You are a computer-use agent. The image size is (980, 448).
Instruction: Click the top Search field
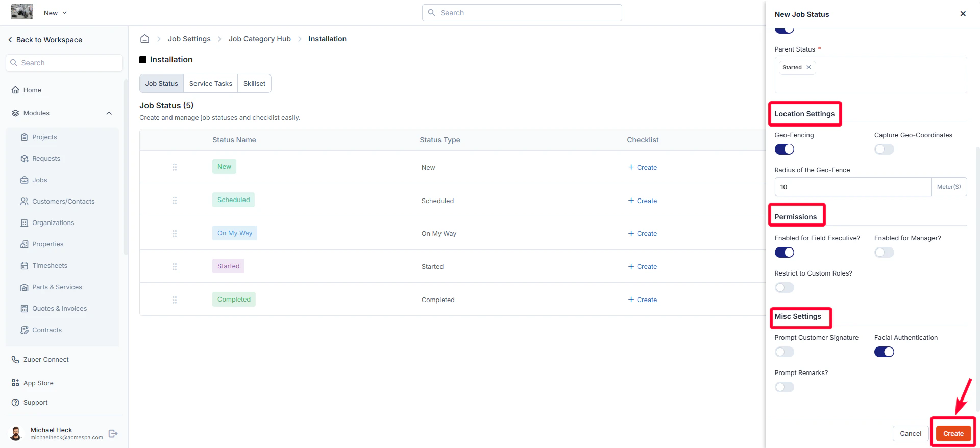point(522,13)
